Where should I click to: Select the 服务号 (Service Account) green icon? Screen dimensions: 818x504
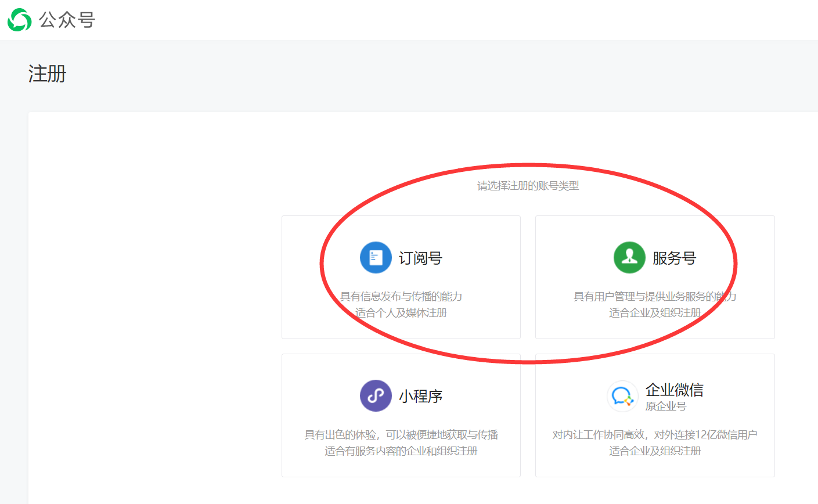[x=629, y=257]
